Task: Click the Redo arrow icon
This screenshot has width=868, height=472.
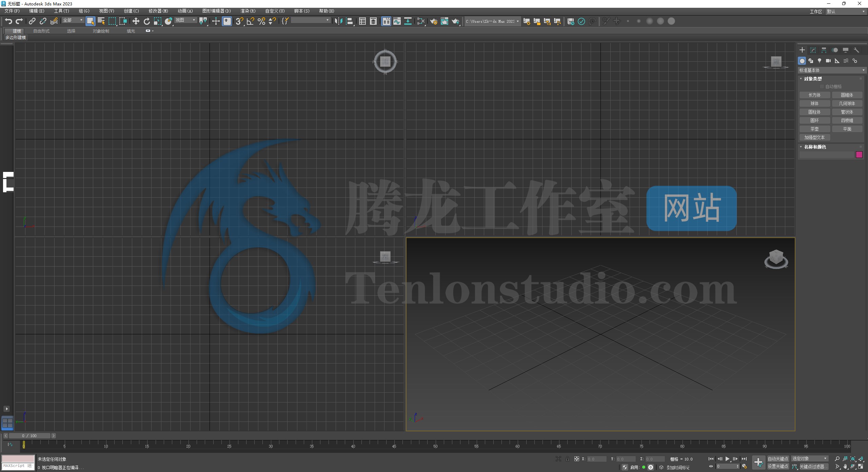Action: click(x=19, y=21)
